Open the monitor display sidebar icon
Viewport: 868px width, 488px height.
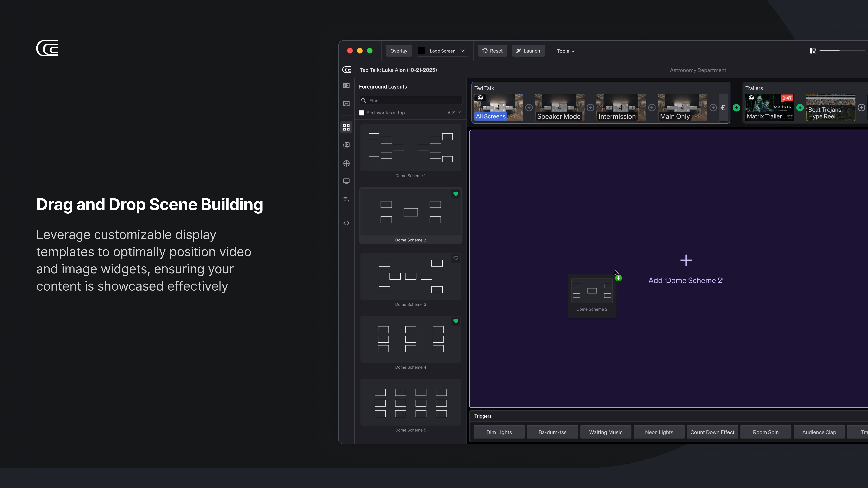coord(346,181)
